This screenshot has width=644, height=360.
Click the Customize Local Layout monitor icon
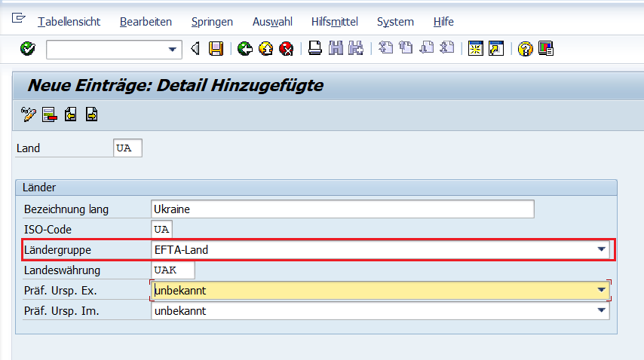click(x=546, y=49)
